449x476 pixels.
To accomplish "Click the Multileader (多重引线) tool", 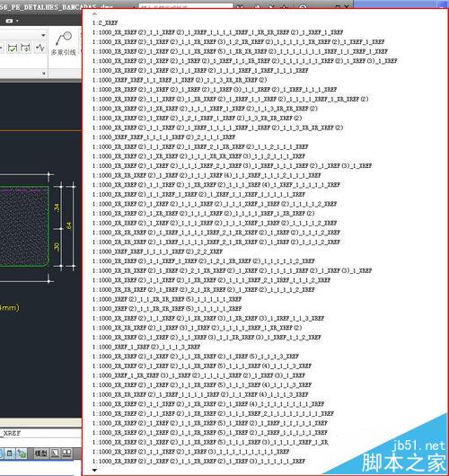I will tap(64, 43).
